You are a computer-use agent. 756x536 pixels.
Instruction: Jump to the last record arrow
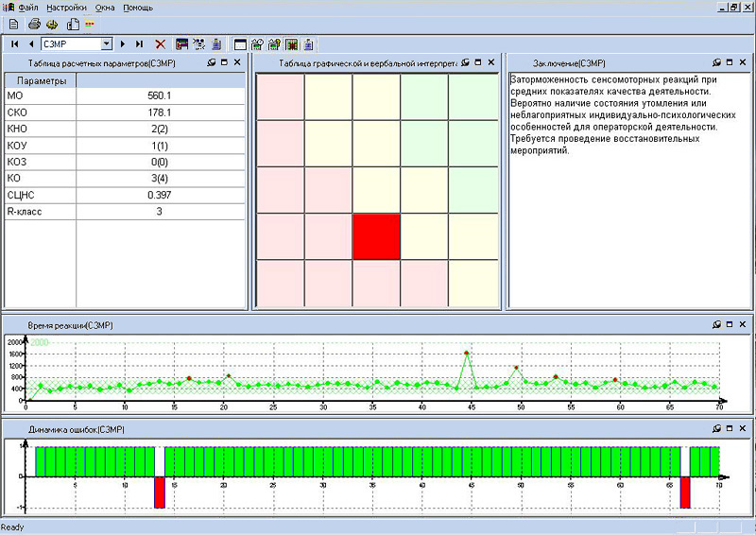pyautogui.click(x=140, y=43)
